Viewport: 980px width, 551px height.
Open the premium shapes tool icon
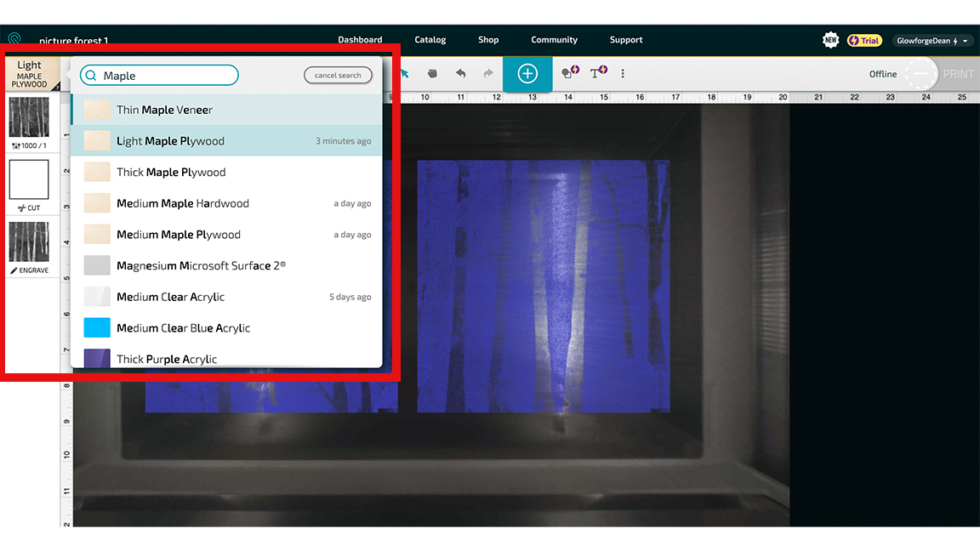click(570, 72)
